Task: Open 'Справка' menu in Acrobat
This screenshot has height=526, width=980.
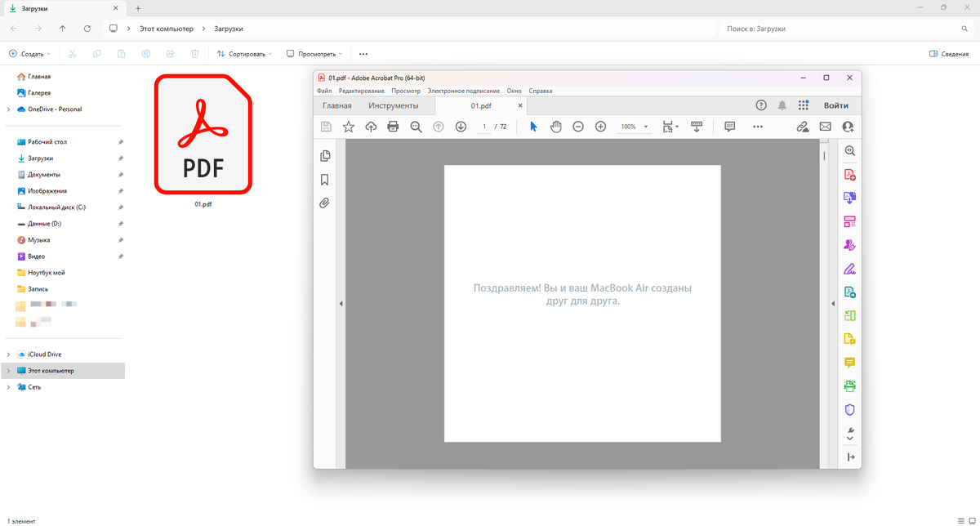Action: tap(541, 91)
